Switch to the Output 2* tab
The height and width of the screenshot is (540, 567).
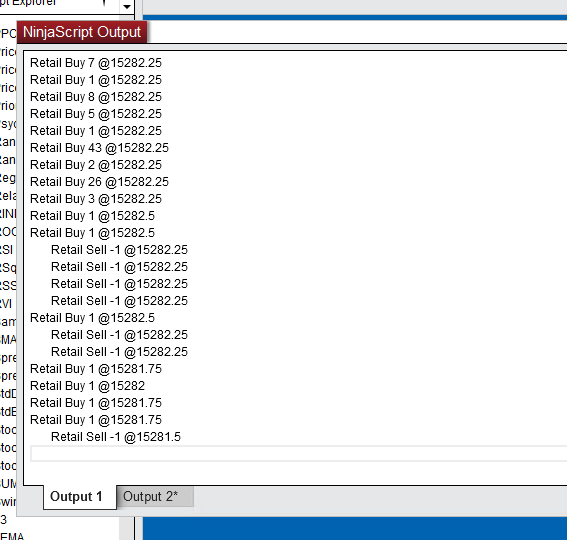pyautogui.click(x=155, y=496)
